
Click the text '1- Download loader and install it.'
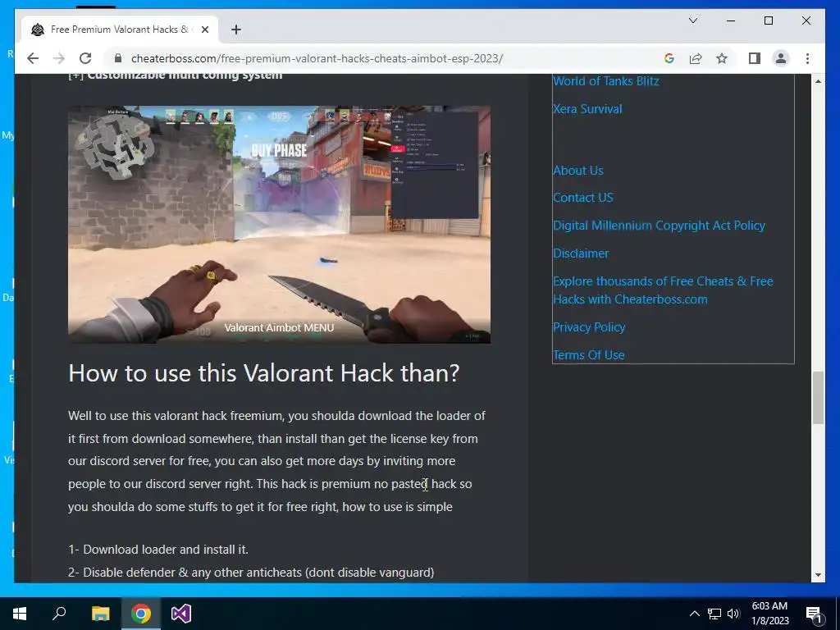click(158, 550)
